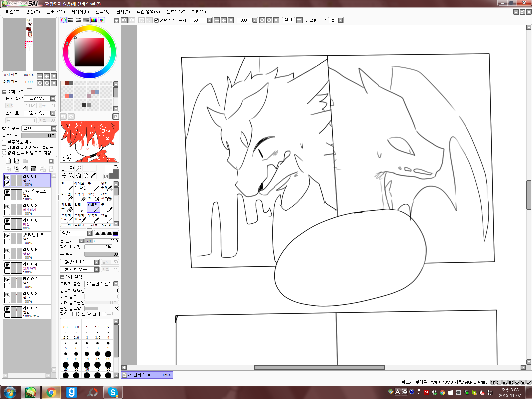Hide the 레이어5 layer
The width and height of the screenshot is (532, 399).
[7, 177]
